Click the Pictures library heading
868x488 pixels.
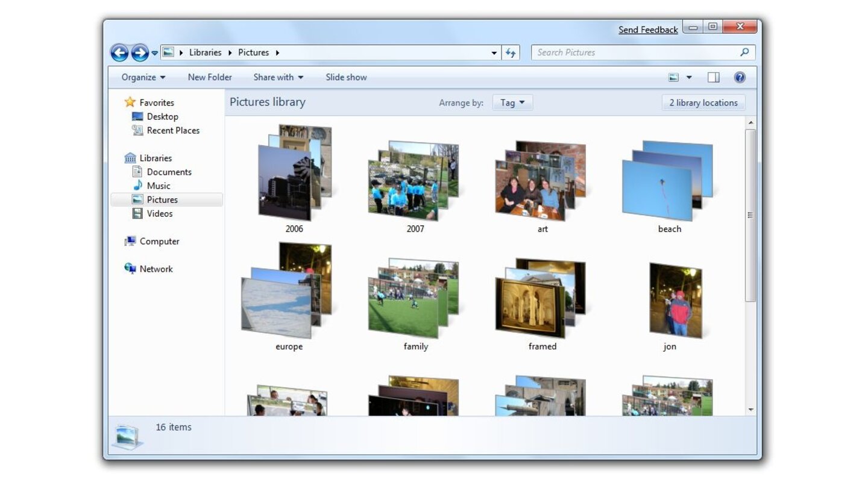pos(268,102)
